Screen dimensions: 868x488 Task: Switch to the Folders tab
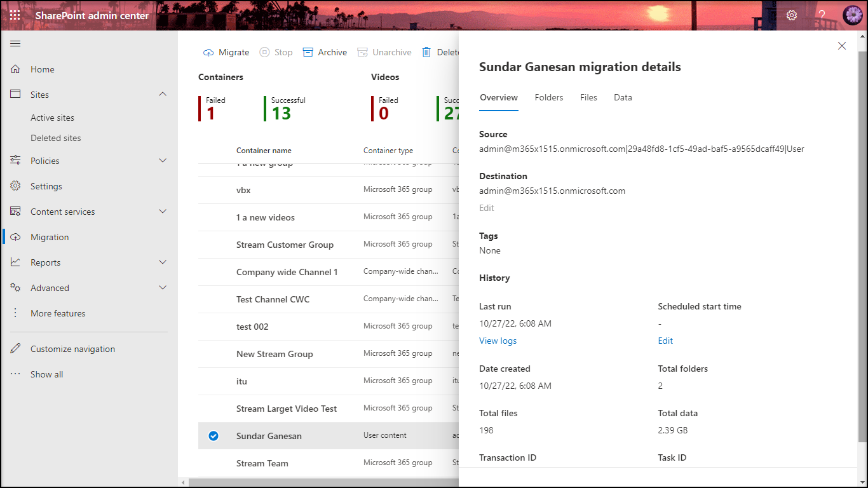(549, 97)
